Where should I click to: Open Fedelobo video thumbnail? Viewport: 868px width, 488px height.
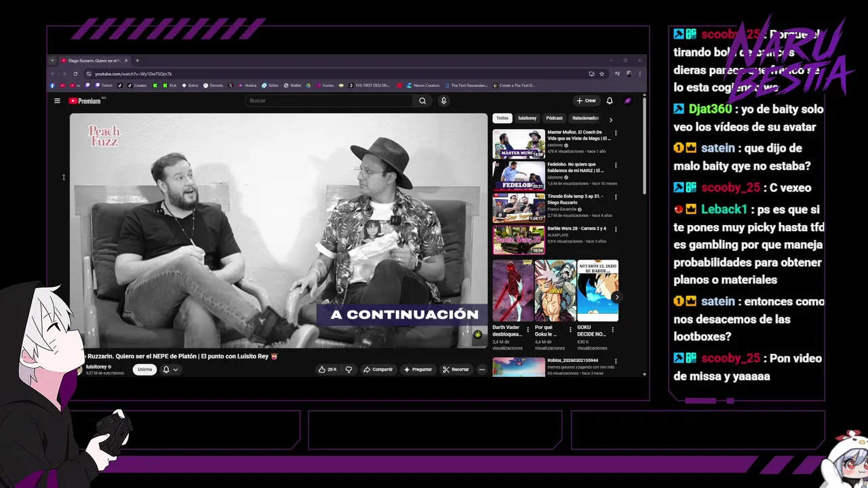point(519,175)
